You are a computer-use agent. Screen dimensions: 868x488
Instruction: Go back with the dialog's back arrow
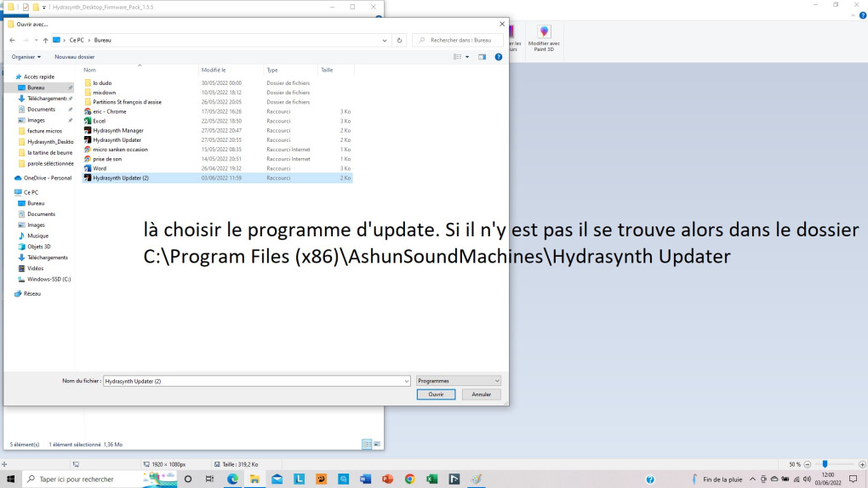click(x=12, y=41)
